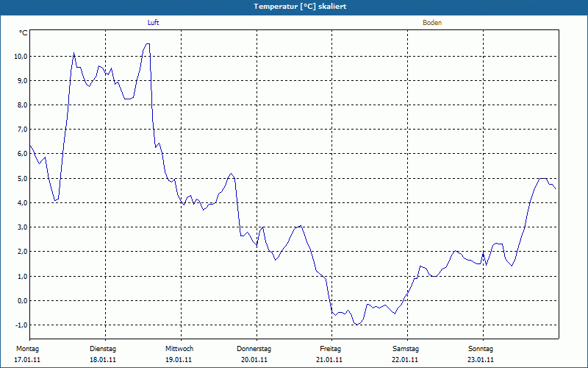Click the 5,0 y-axis value
The height and width of the screenshot is (368, 588).
coord(22,178)
